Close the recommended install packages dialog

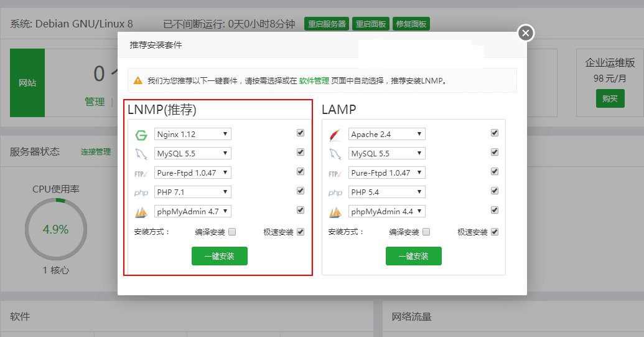(526, 33)
